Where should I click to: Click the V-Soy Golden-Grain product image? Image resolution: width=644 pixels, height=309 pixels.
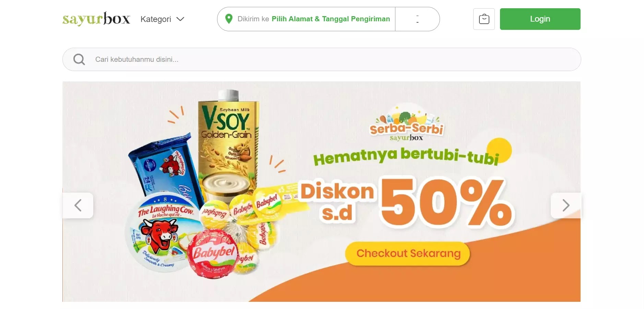coord(229,144)
